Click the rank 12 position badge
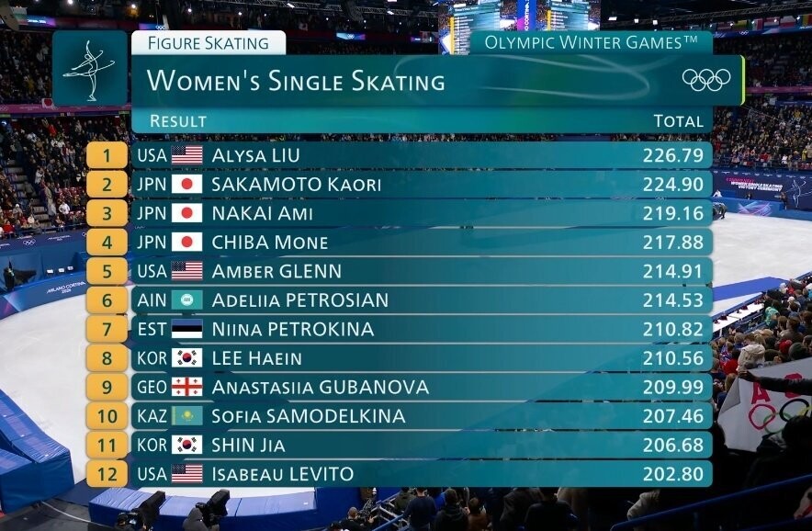Viewport: 812px width, 531px height. (107, 474)
